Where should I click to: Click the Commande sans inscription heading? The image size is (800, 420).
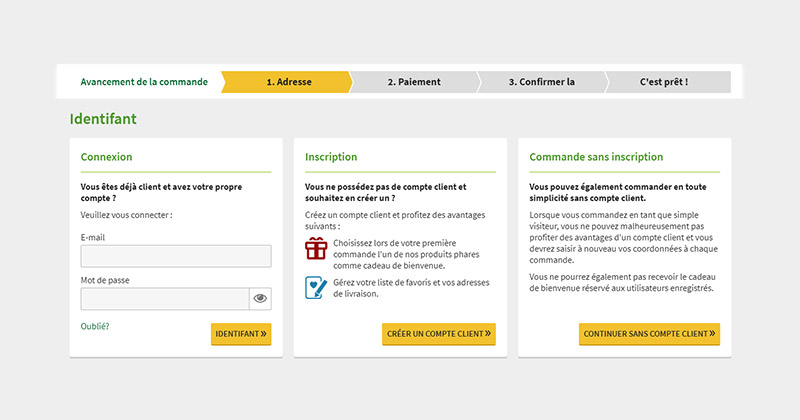point(596,157)
